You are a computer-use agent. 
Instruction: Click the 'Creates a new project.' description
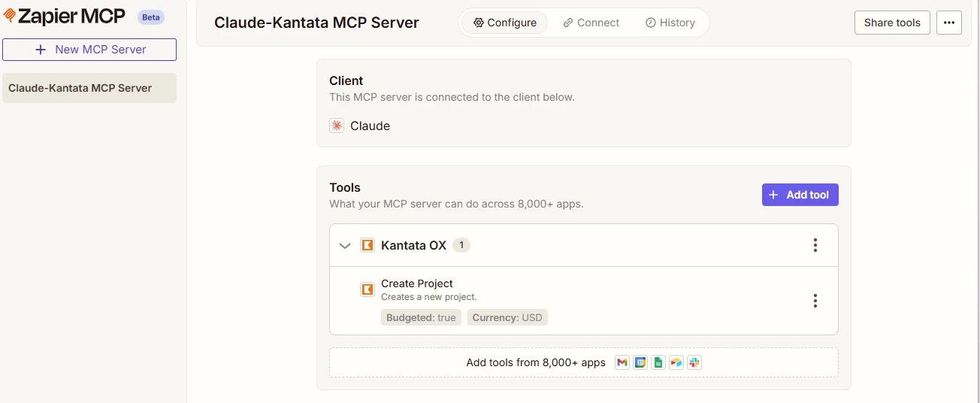point(429,297)
